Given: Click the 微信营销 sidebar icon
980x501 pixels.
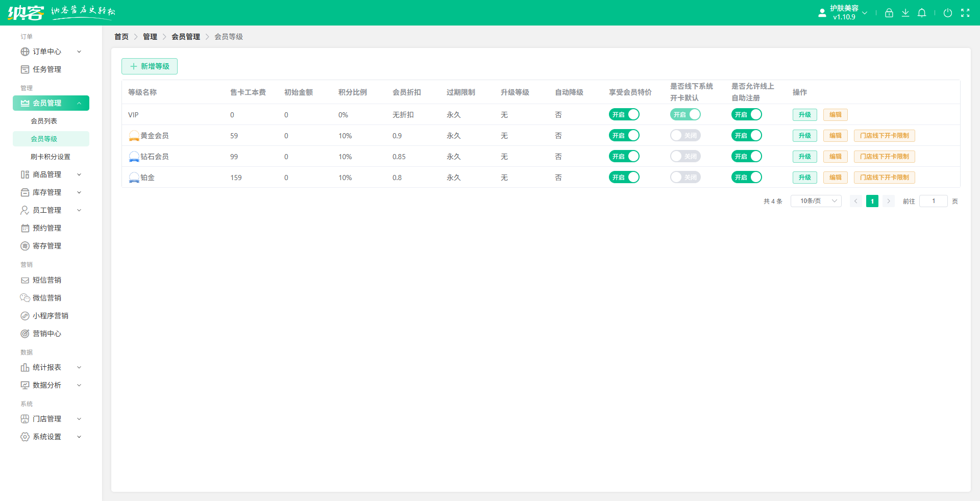Looking at the screenshot, I should tap(24, 298).
